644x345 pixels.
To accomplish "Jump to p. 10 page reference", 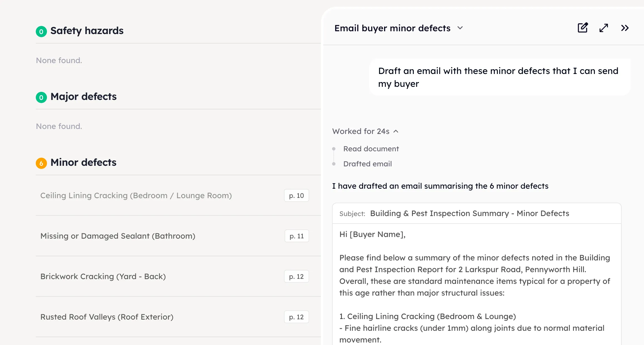I will coord(297,195).
